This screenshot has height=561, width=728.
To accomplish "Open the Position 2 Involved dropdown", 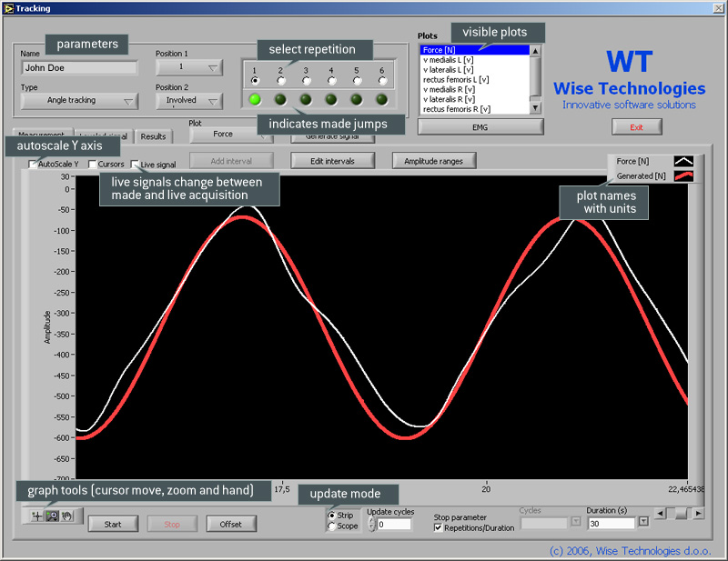I will click(x=189, y=100).
